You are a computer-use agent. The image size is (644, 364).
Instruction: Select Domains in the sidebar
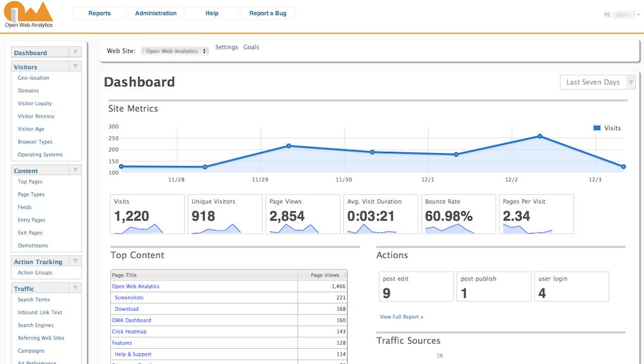(x=29, y=91)
